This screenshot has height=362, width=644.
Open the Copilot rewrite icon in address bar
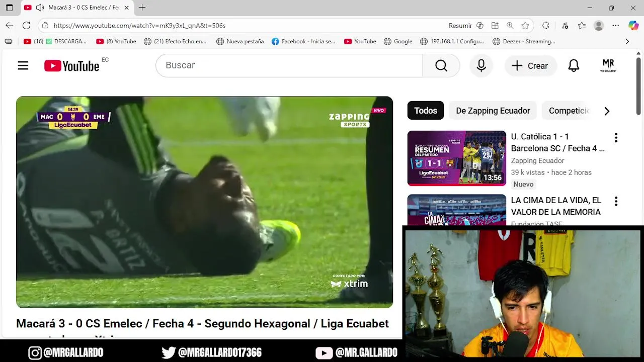480,25
